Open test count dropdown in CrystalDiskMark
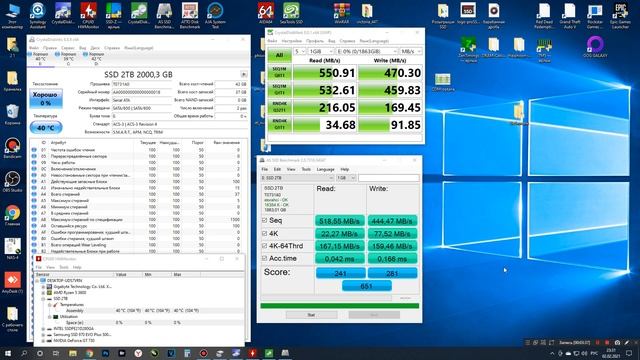The height and width of the screenshot is (360, 640). [x=300, y=51]
